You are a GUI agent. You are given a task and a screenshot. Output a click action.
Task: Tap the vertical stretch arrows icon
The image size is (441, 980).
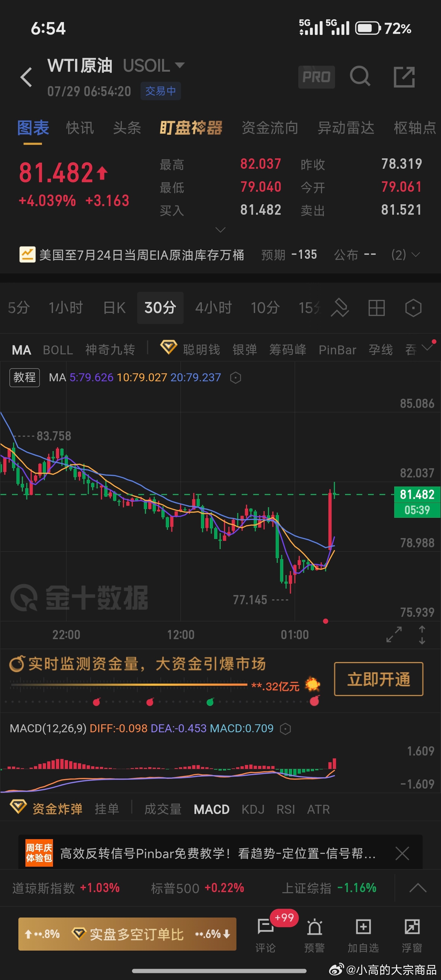click(x=422, y=635)
